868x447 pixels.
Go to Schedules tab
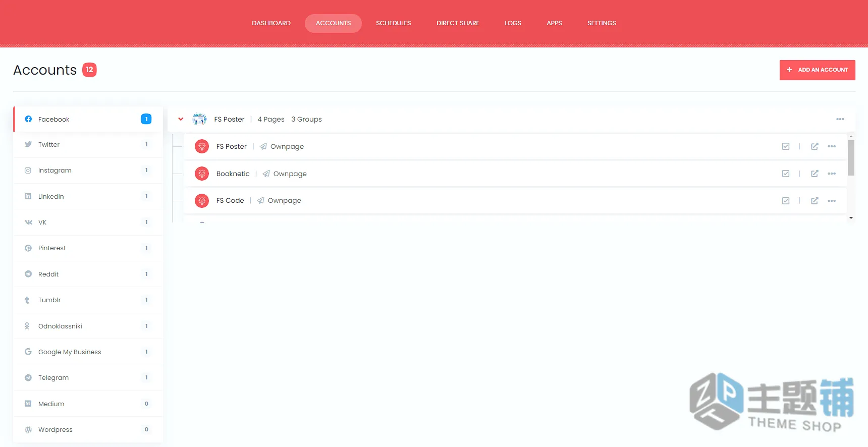pyautogui.click(x=393, y=23)
